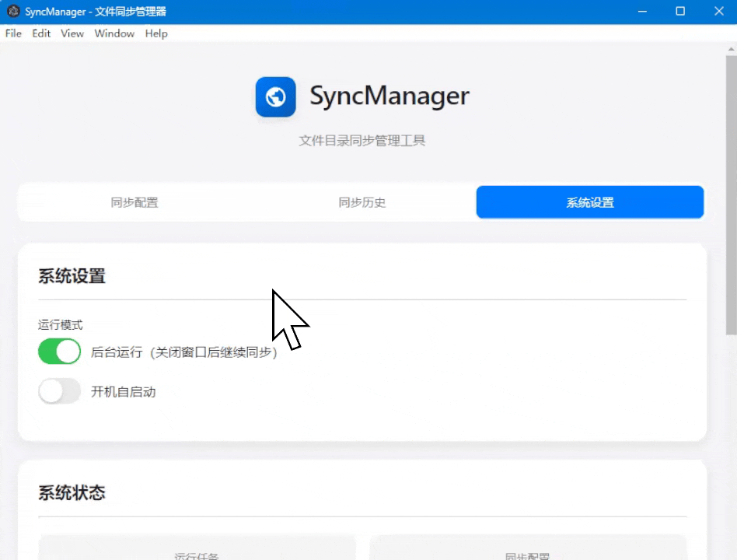Open the File menu
This screenshot has width=737, height=560.
12,33
